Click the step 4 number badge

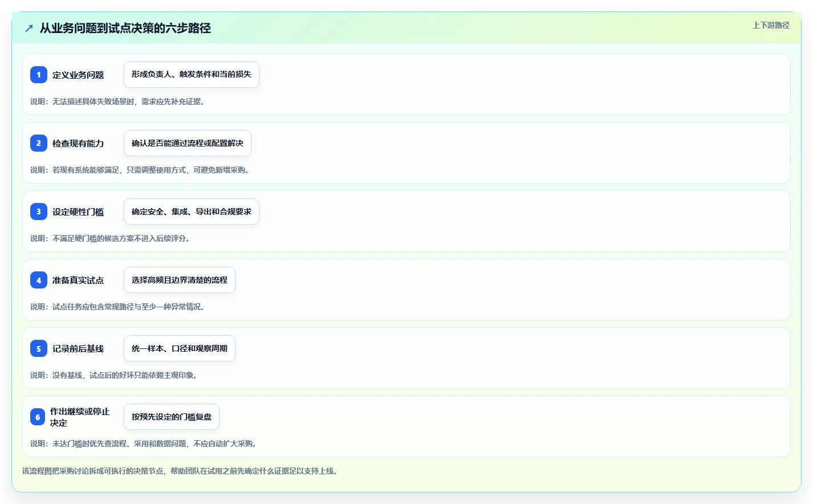point(39,280)
